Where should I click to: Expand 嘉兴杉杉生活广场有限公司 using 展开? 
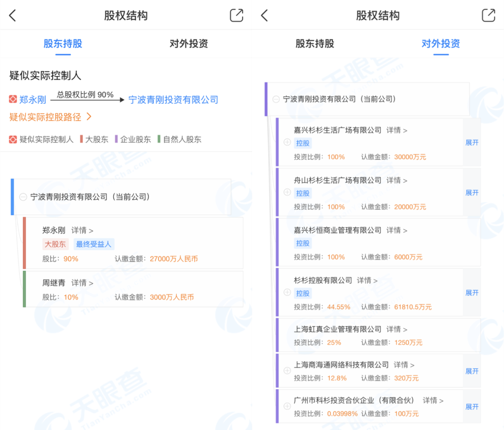tap(472, 142)
